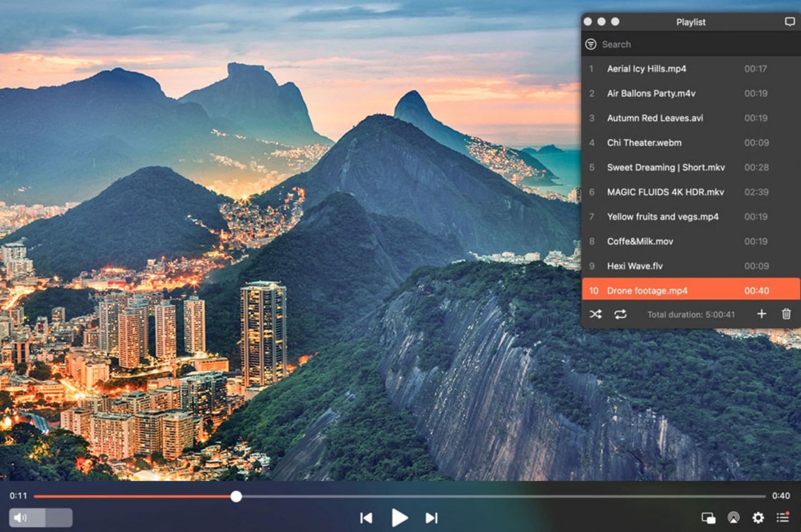This screenshot has width=801, height=532.
Task: Clear the playlist with the trash icon
Action: tap(786, 314)
